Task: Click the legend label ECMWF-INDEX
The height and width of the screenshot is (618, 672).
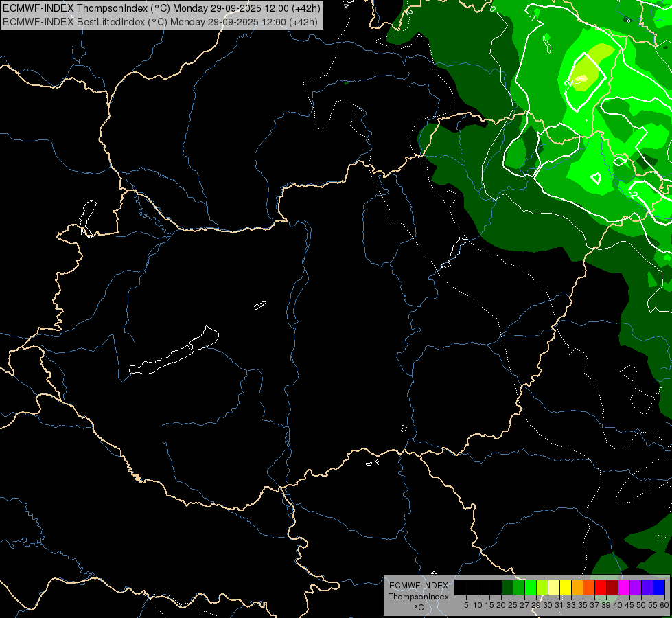Action: 418,586
